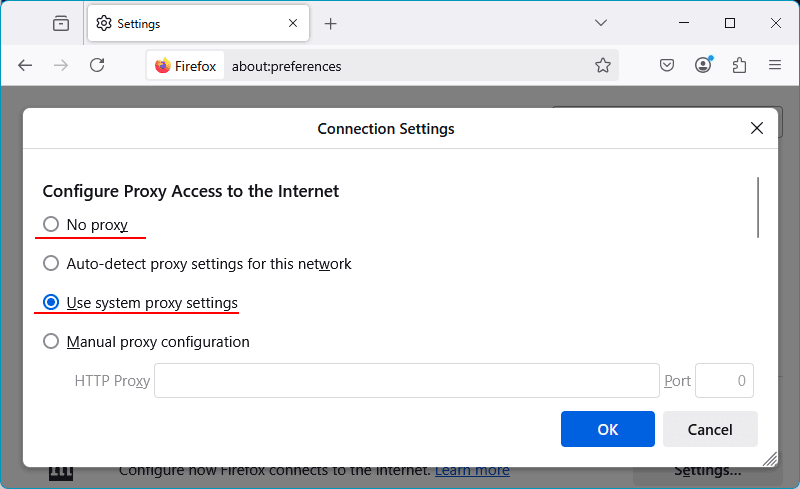Select Use system proxy settings
This screenshot has width=800, height=489.
click(x=51, y=303)
